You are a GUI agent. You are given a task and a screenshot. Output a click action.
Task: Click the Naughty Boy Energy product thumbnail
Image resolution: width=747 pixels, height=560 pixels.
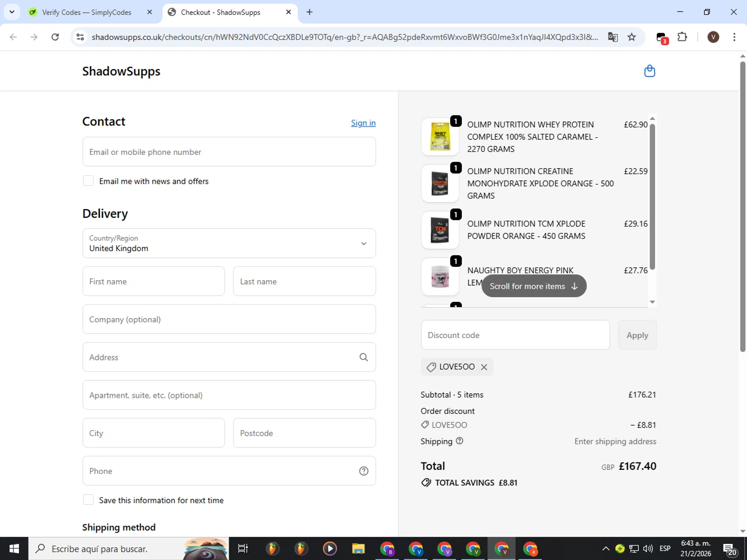click(x=440, y=277)
